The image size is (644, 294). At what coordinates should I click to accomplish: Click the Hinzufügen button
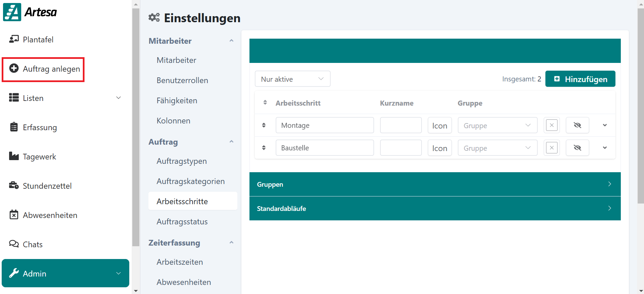pyautogui.click(x=580, y=79)
